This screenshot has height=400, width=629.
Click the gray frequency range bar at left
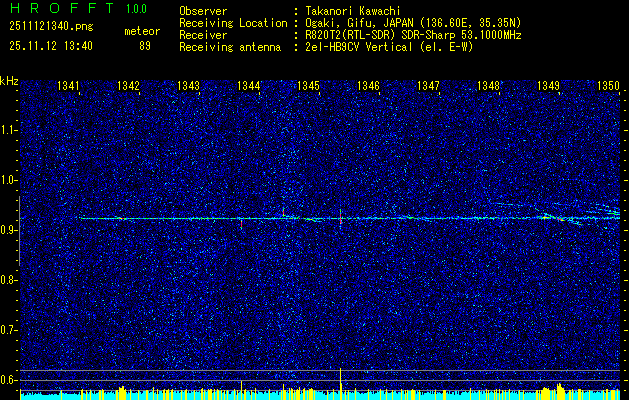(x=19, y=231)
